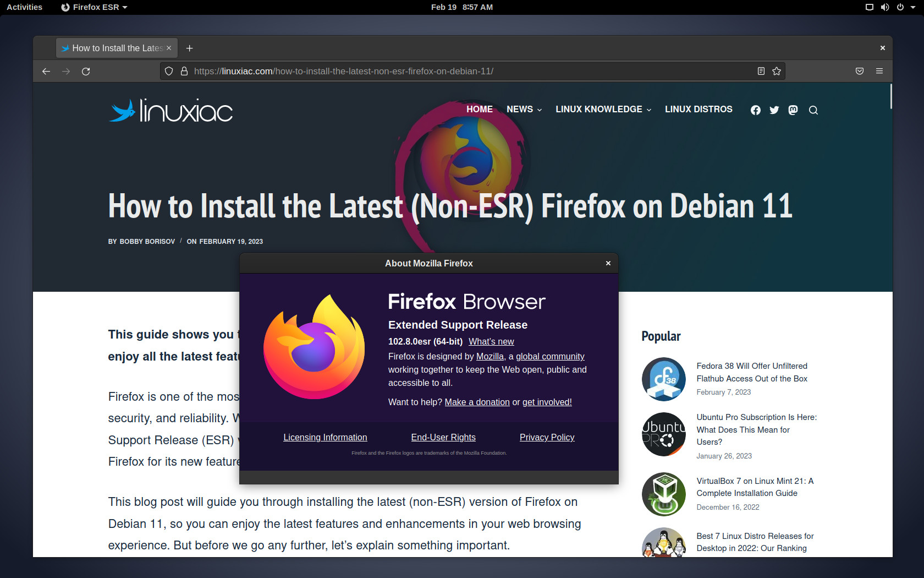Toggle reader view in the address bar
The image size is (924, 578).
[x=761, y=71]
